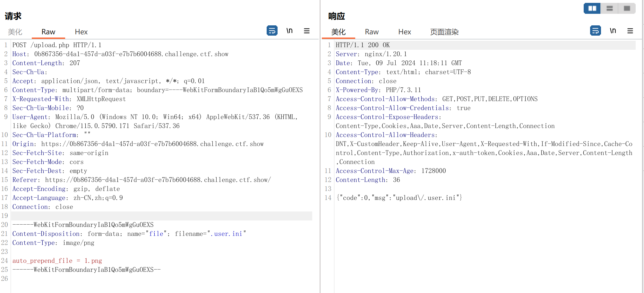
Task: Toggle word wrap icon in request panel
Action: click(272, 31)
